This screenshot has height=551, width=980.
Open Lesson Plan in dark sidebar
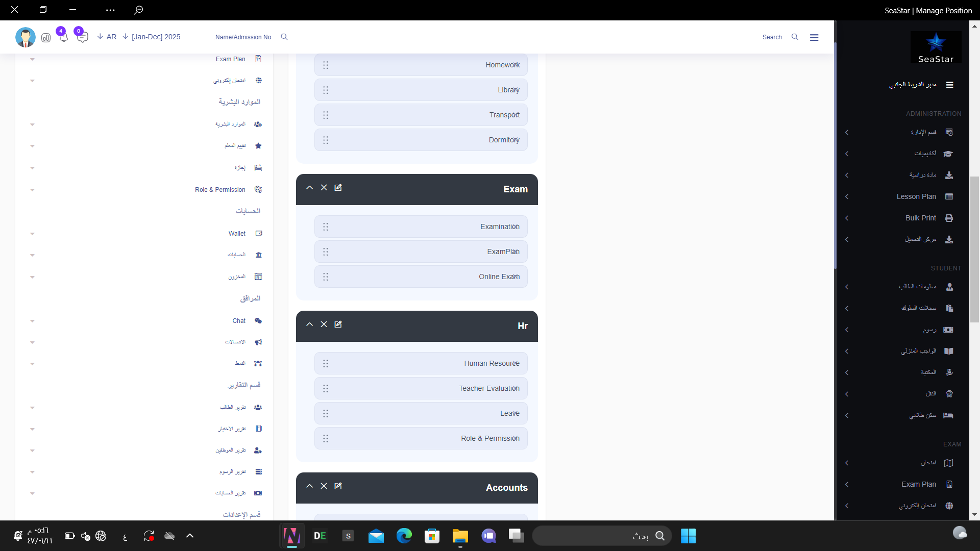point(916,196)
